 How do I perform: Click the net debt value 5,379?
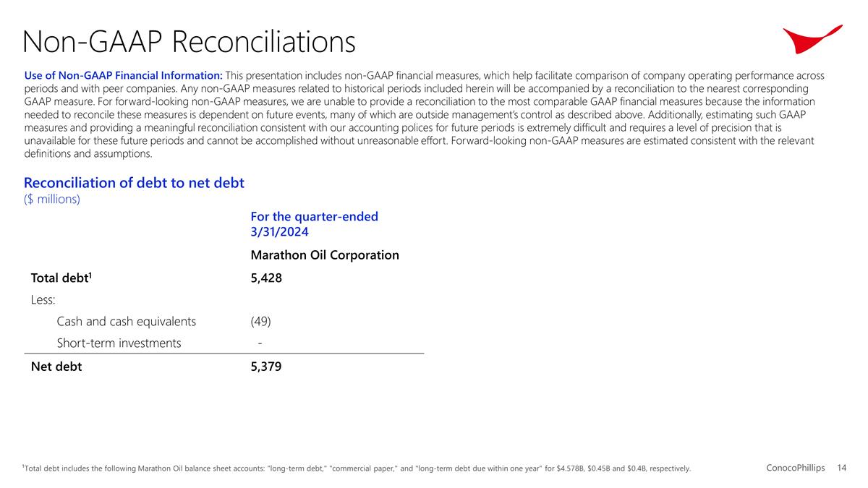click(266, 367)
